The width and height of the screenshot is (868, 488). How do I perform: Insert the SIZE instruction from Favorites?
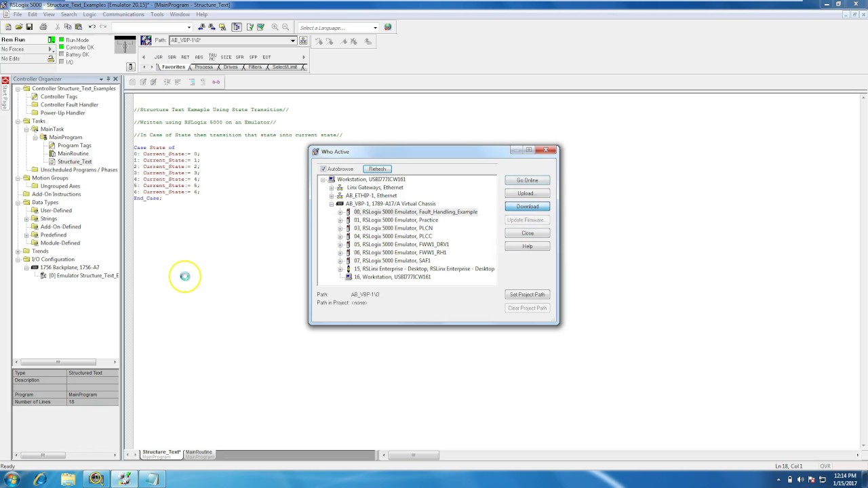[226, 57]
